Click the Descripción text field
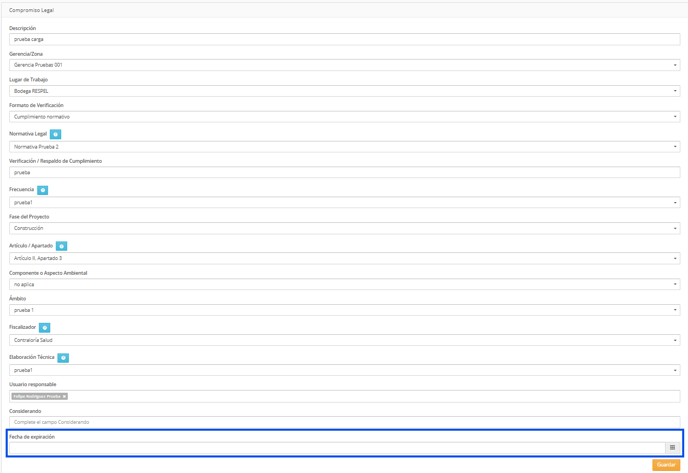This screenshot has width=688, height=473. click(x=344, y=39)
